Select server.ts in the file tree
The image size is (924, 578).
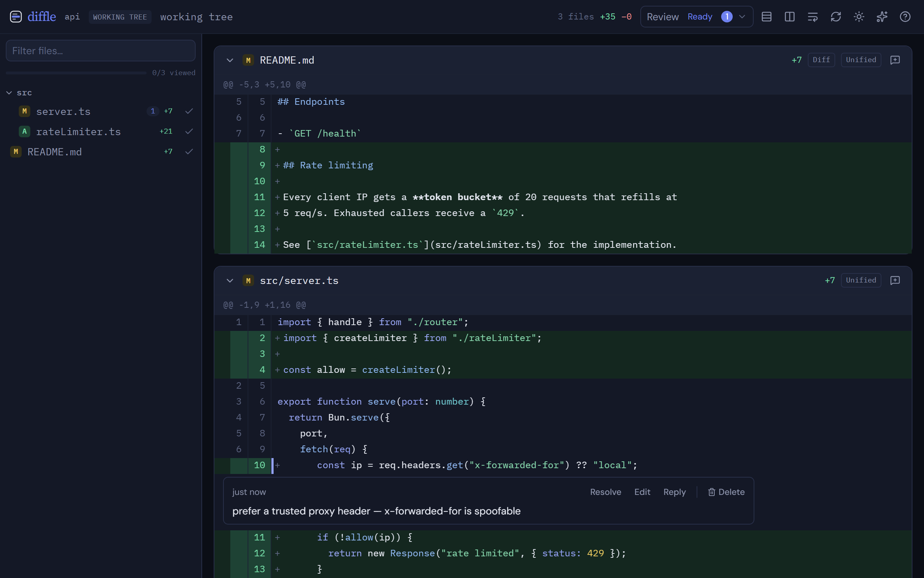(63, 111)
